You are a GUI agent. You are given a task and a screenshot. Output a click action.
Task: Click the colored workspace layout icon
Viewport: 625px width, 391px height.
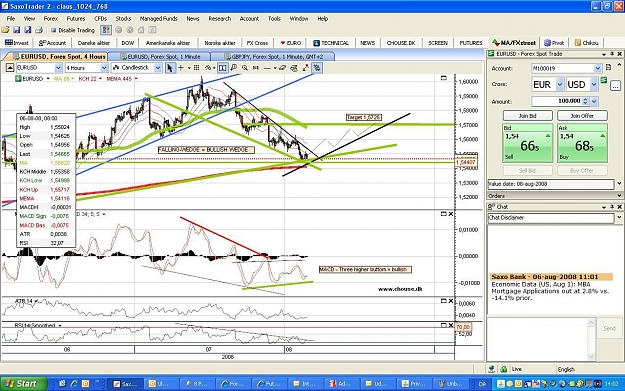coord(106,30)
